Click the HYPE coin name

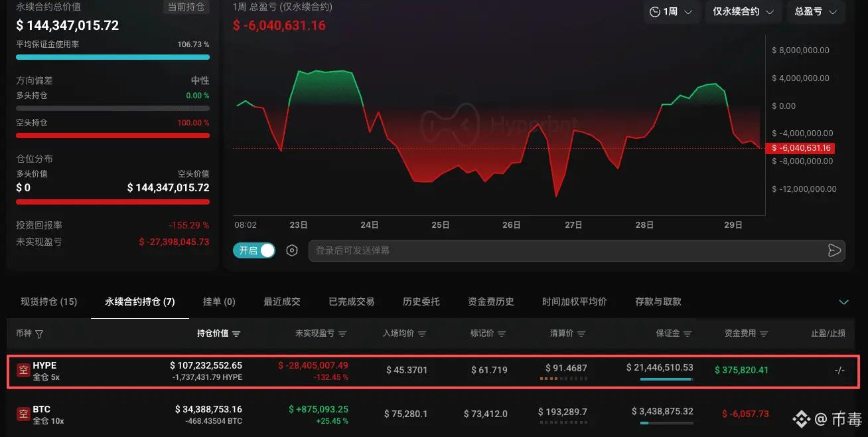coord(44,366)
